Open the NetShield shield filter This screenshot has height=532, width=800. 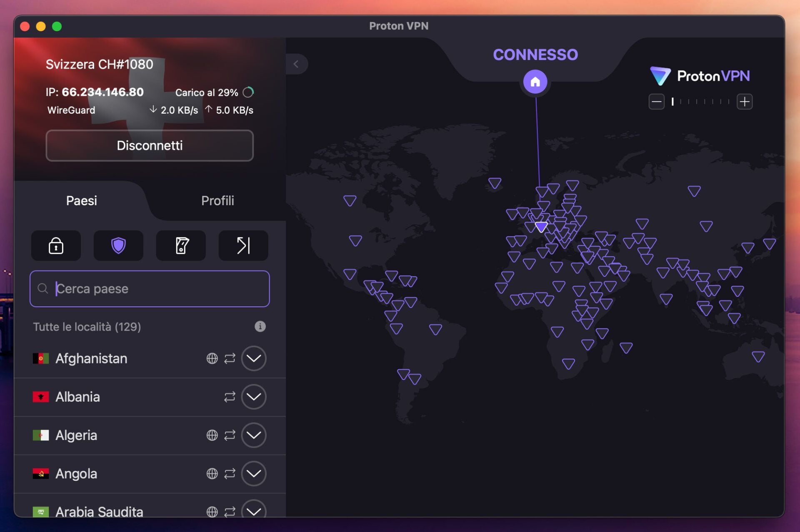point(118,246)
